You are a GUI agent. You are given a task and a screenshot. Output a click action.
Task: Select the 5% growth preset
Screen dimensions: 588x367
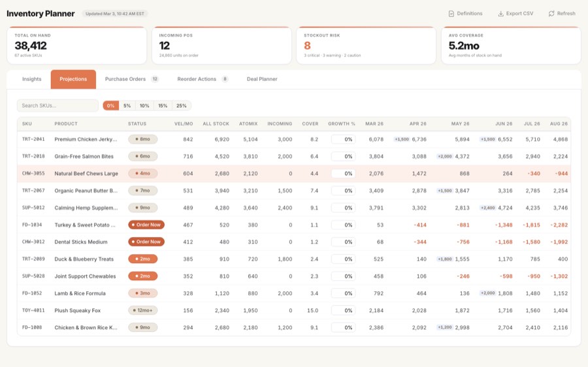(127, 106)
